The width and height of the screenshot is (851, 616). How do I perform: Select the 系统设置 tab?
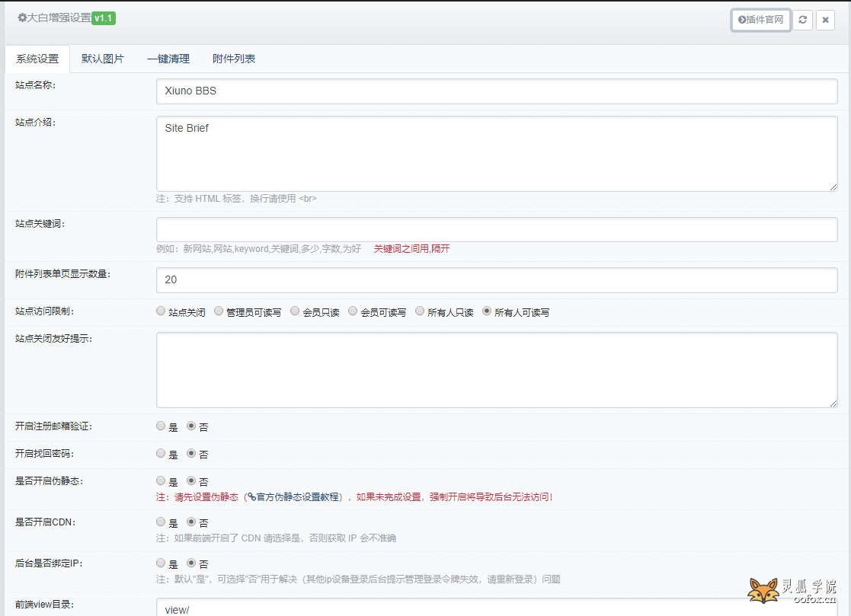pyautogui.click(x=37, y=59)
